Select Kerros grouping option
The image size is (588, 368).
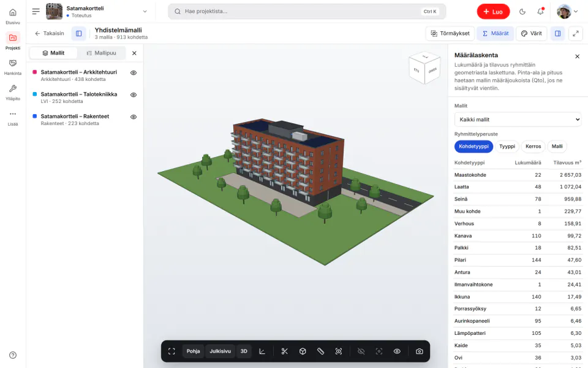(x=533, y=147)
